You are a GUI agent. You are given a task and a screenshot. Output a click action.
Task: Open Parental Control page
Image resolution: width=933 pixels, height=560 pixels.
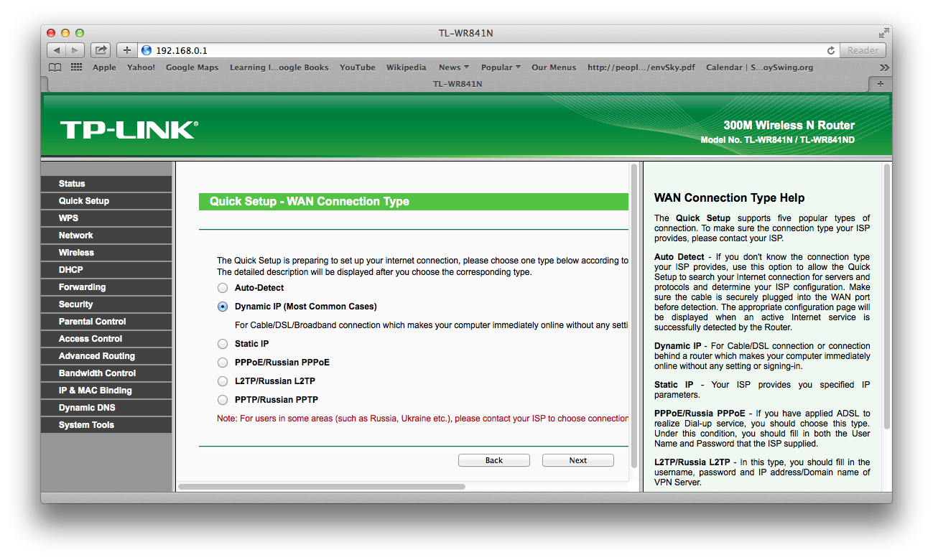point(106,322)
